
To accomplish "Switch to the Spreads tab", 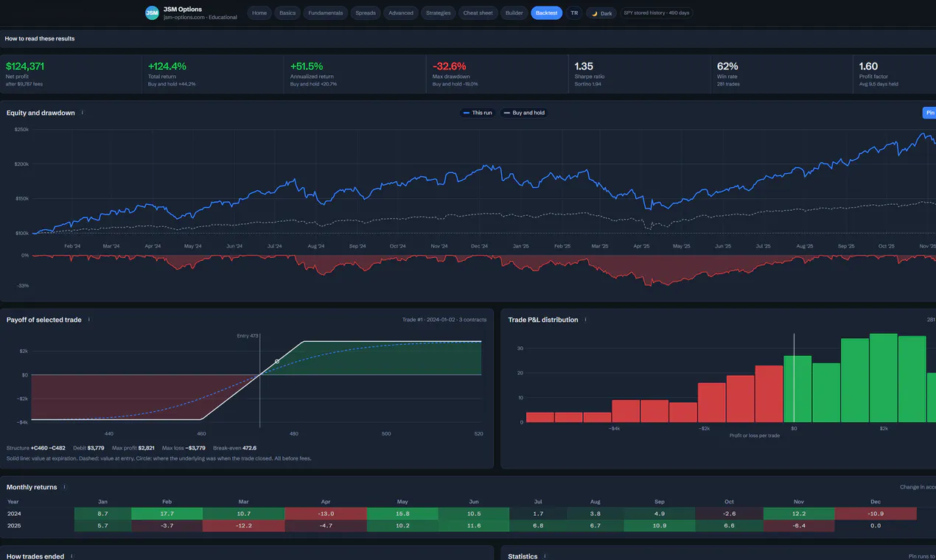I will pyautogui.click(x=366, y=13).
